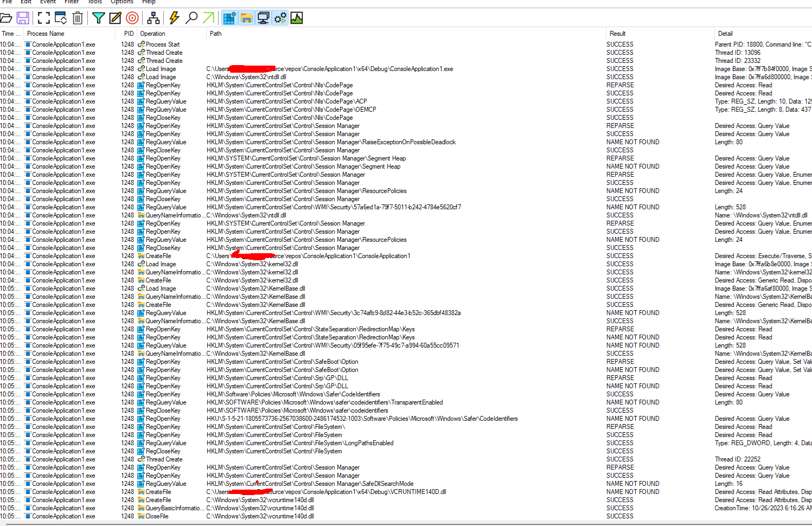Sort events by the Process Name column

[45, 33]
